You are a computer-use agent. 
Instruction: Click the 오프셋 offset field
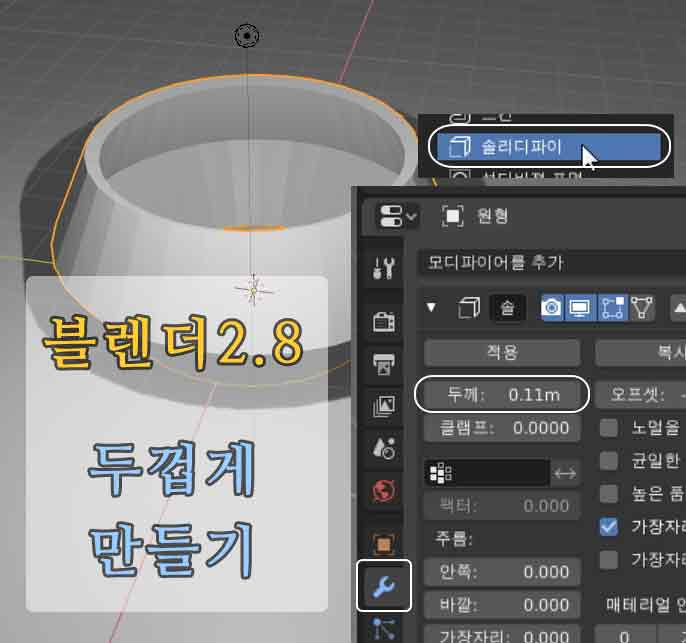[640, 395]
